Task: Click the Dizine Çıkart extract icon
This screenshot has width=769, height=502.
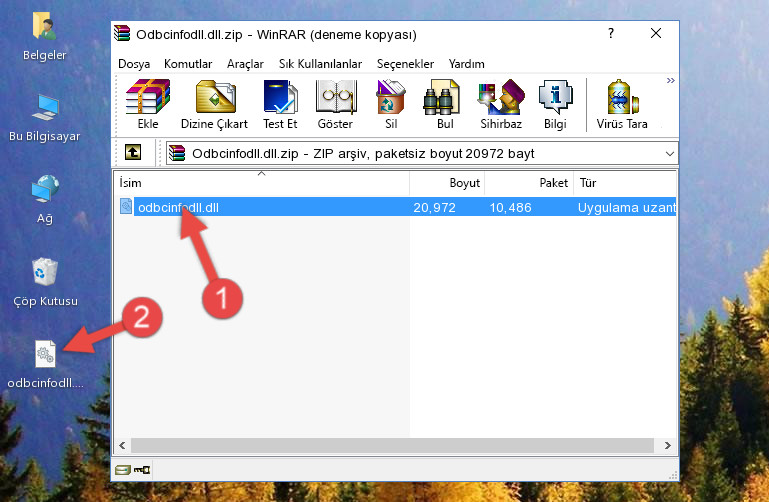Action: (x=214, y=104)
